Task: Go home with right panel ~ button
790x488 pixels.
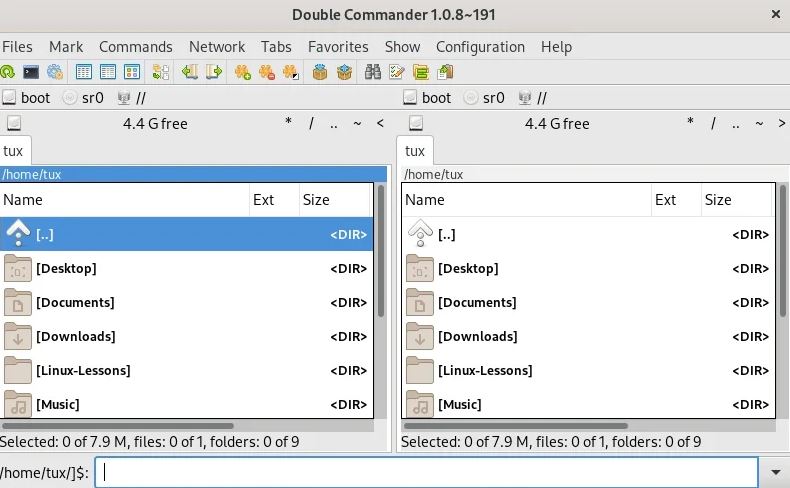Action: point(759,123)
